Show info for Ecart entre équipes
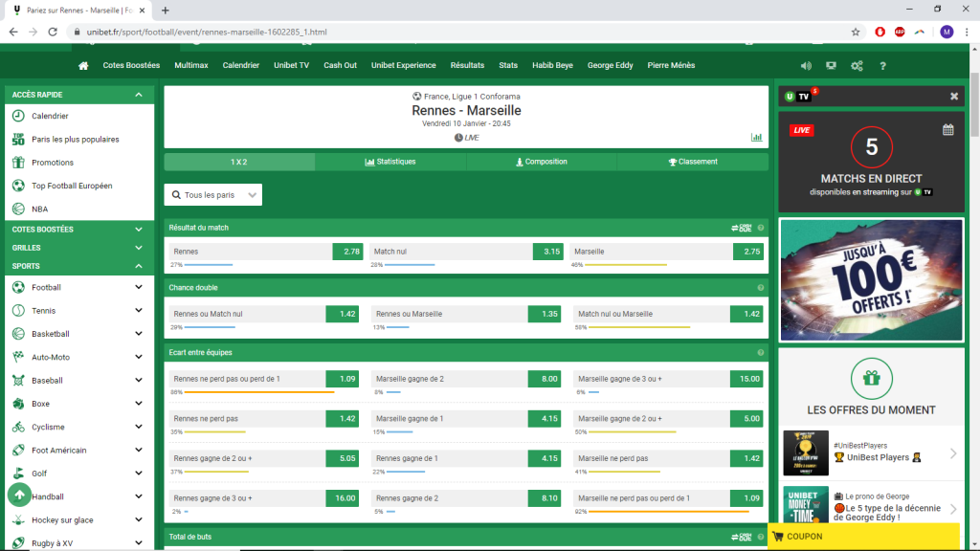Screen dimensions: 980x551 761,353
